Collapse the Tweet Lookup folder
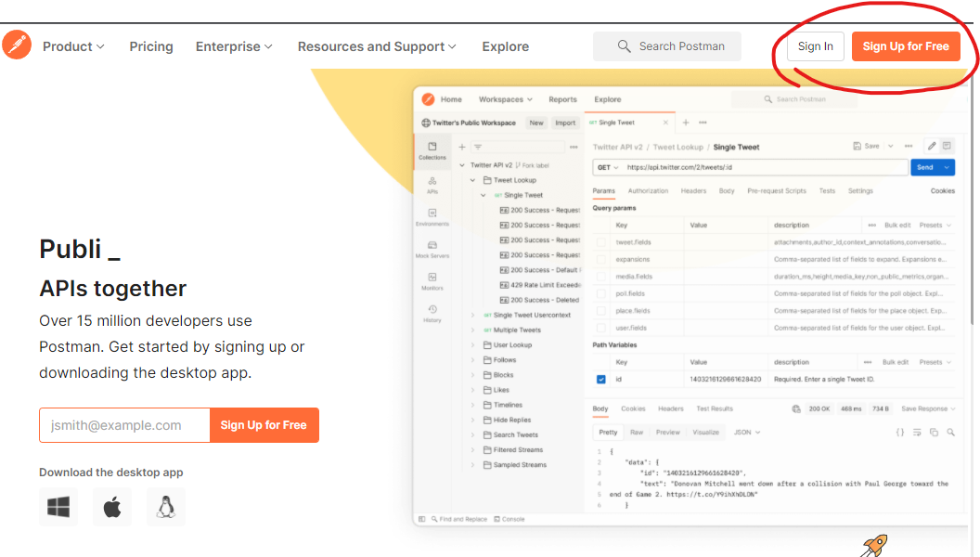The height and width of the screenshot is (557, 980). click(473, 180)
